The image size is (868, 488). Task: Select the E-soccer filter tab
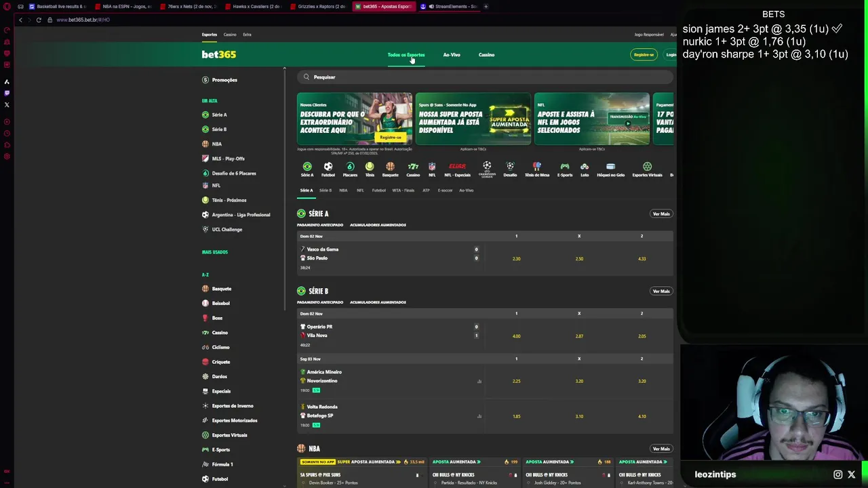point(445,190)
